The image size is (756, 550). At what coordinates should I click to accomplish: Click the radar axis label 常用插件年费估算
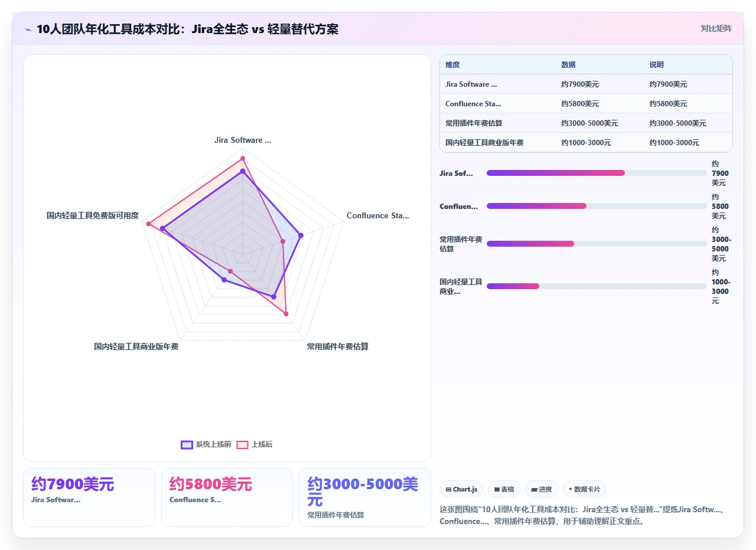click(x=338, y=347)
